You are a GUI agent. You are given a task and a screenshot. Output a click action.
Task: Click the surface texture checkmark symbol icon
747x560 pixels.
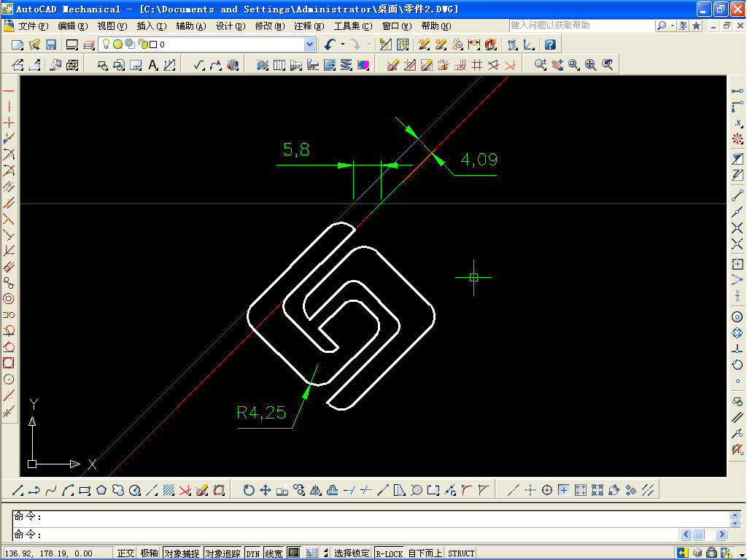click(x=199, y=65)
